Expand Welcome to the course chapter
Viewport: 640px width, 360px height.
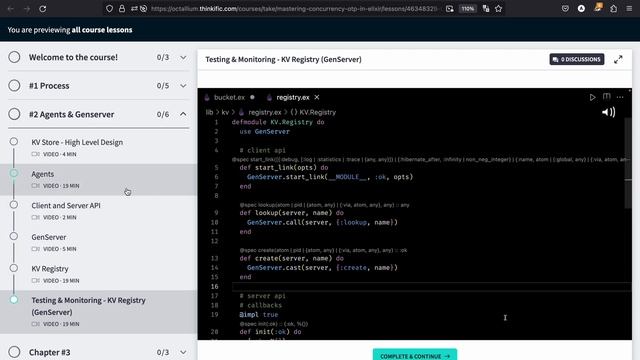coord(183,58)
